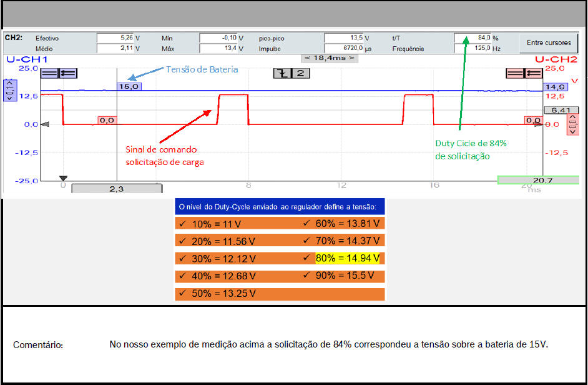
Task: Click the CH2 left-arrow alignment icon
Action: (x=532, y=73)
